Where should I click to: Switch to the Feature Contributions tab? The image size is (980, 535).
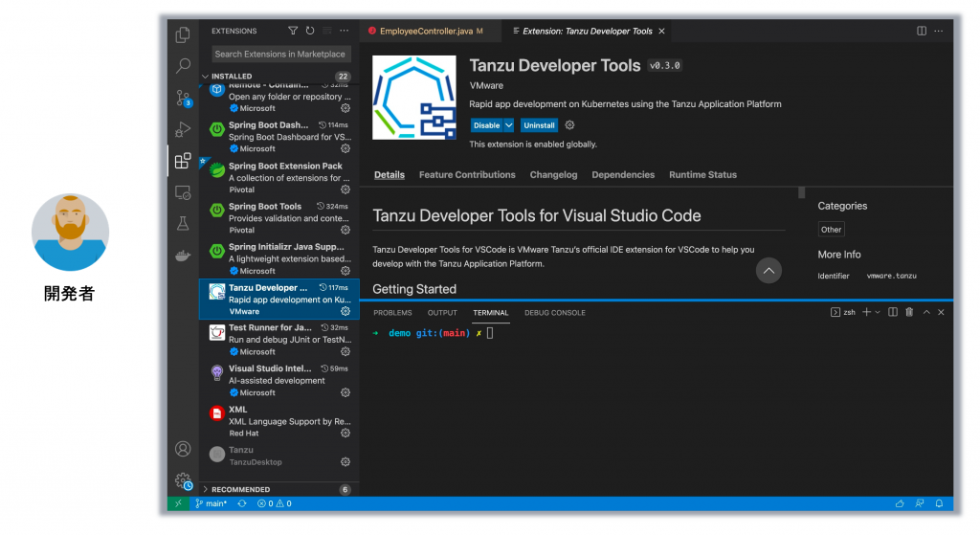(467, 175)
